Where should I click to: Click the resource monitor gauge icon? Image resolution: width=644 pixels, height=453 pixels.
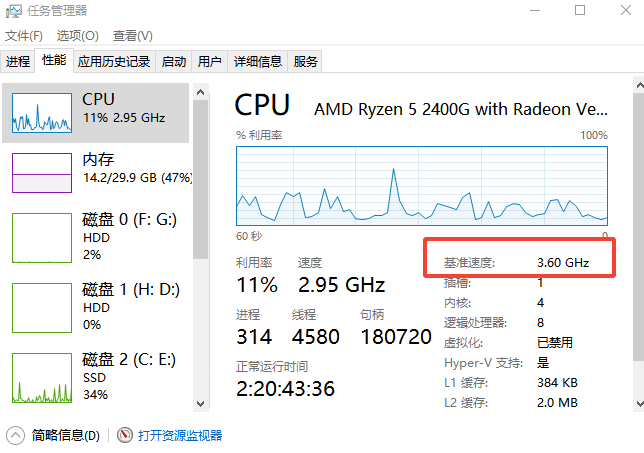pyautogui.click(x=124, y=435)
